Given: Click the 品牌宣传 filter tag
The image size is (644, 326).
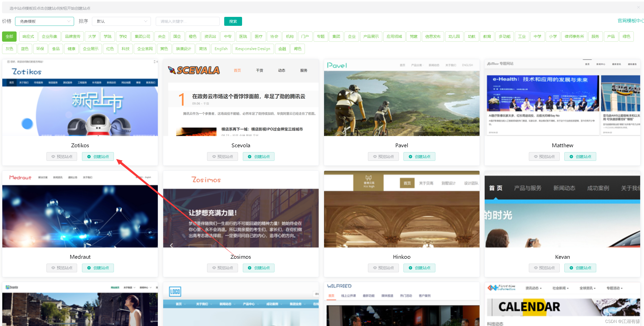Looking at the screenshot, I should pyautogui.click(x=71, y=37).
